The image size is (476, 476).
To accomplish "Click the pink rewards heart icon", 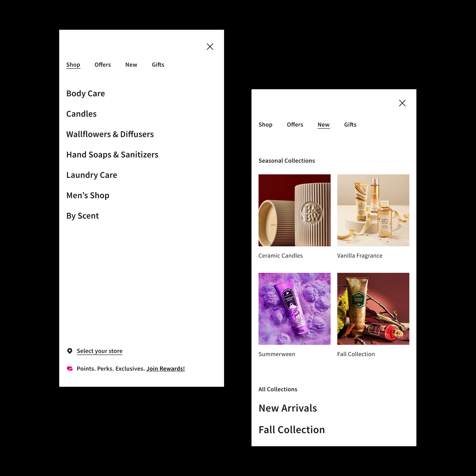I will [70, 369].
